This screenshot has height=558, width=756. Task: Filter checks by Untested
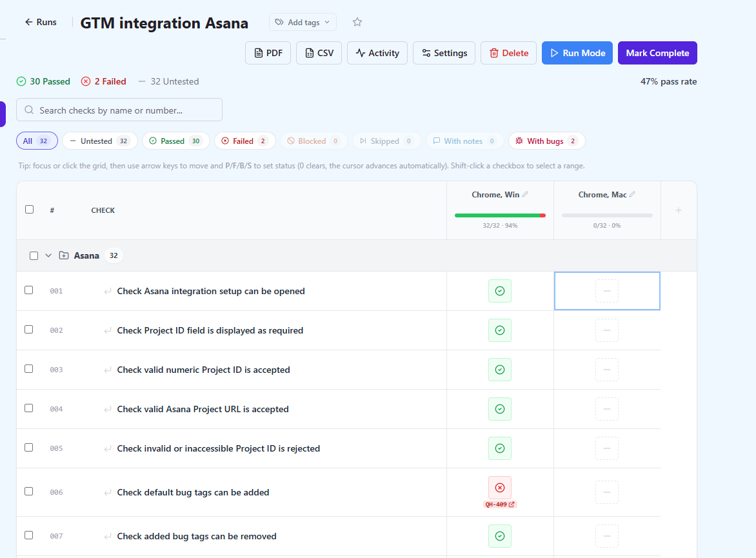[100, 141]
